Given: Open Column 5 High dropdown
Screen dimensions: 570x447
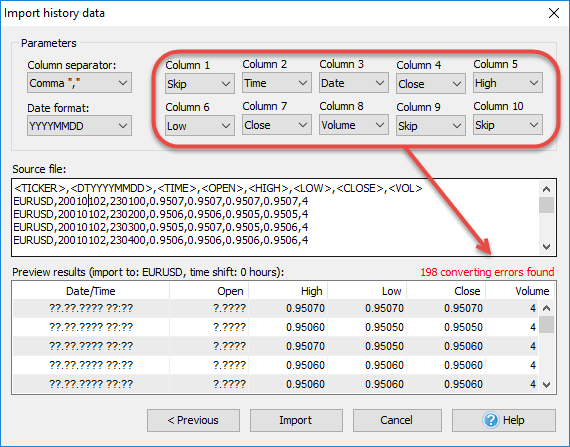Looking at the screenshot, I should [508, 83].
